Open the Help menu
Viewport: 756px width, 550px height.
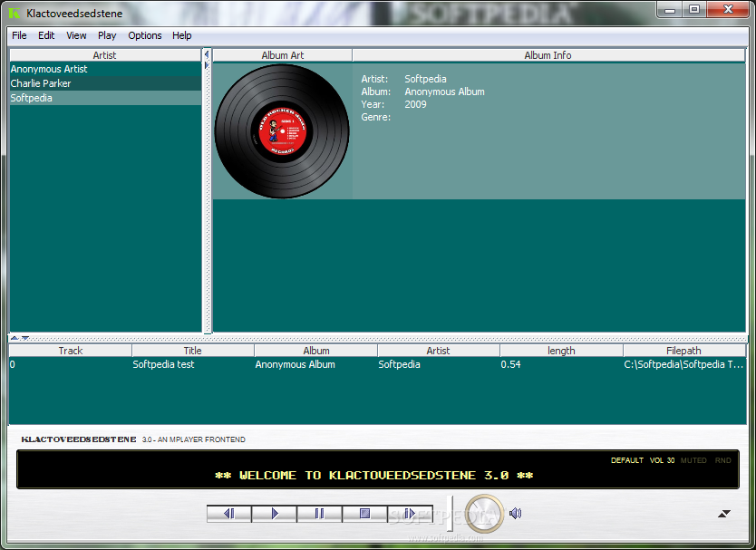(x=182, y=35)
